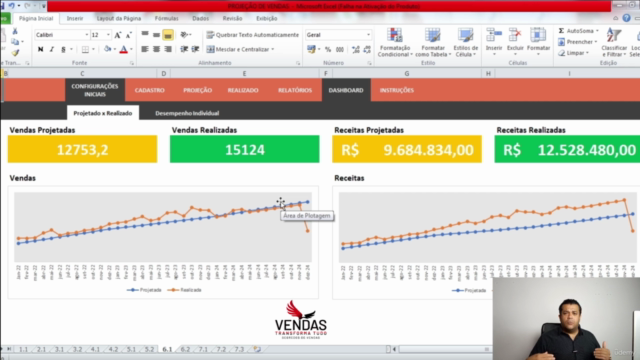Open font size 12 dropdown
The width and height of the screenshot is (640, 360).
[x=108, y=35]
